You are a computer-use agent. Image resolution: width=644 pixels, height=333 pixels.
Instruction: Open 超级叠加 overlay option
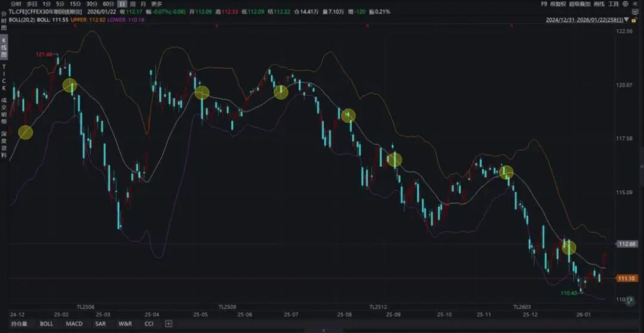coord(580,4)
